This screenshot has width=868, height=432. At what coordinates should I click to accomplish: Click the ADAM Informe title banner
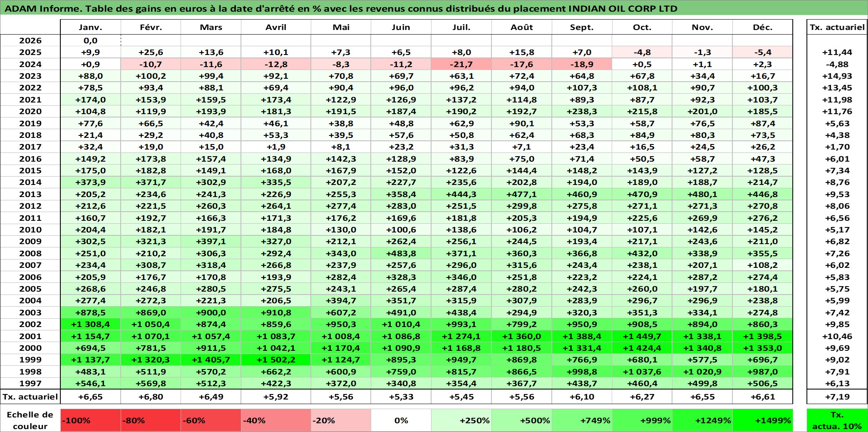pos(434,8)
